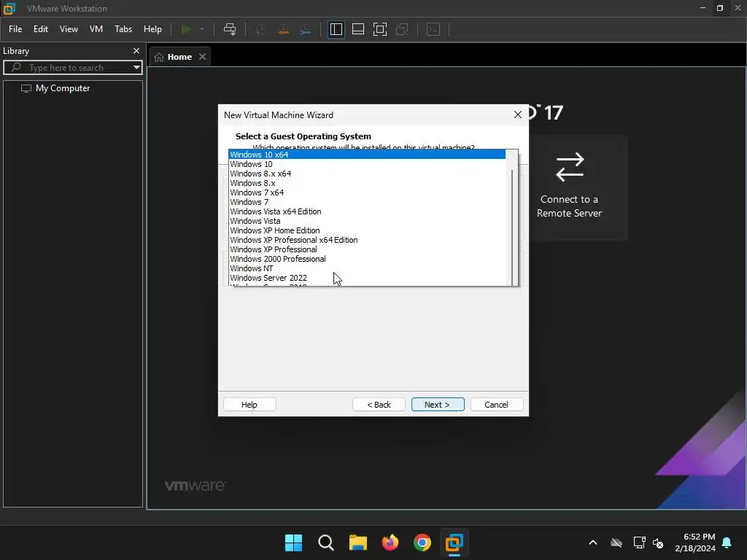Toggle the Show Library sidebar icon
This screenshot has width=747, height=560.
[x=336, y=29]
